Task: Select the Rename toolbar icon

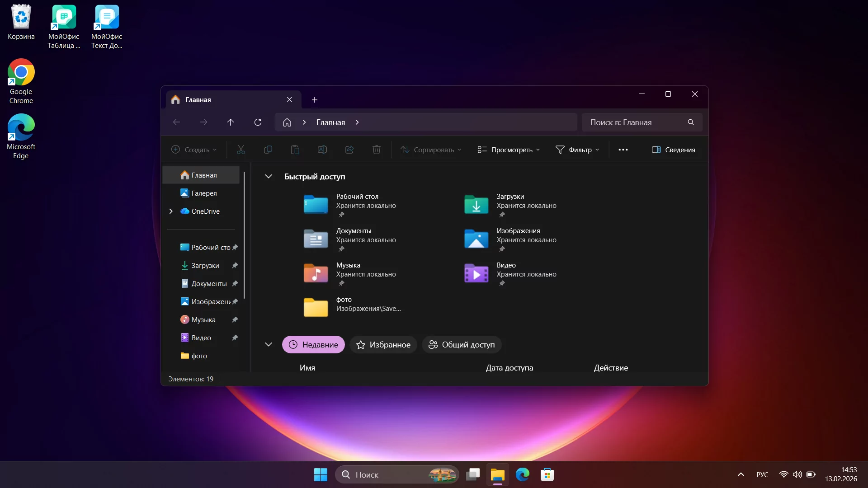Action: click(x=322, y=150)
